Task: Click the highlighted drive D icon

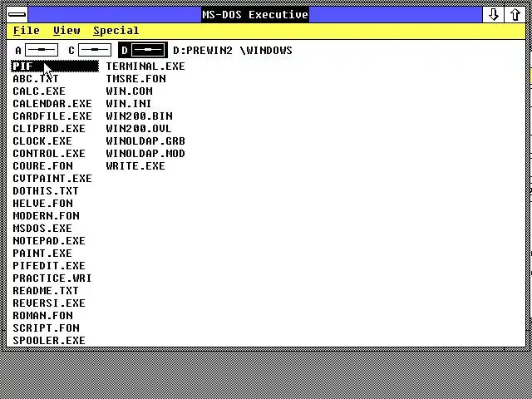Action: [x=148, y=50]
